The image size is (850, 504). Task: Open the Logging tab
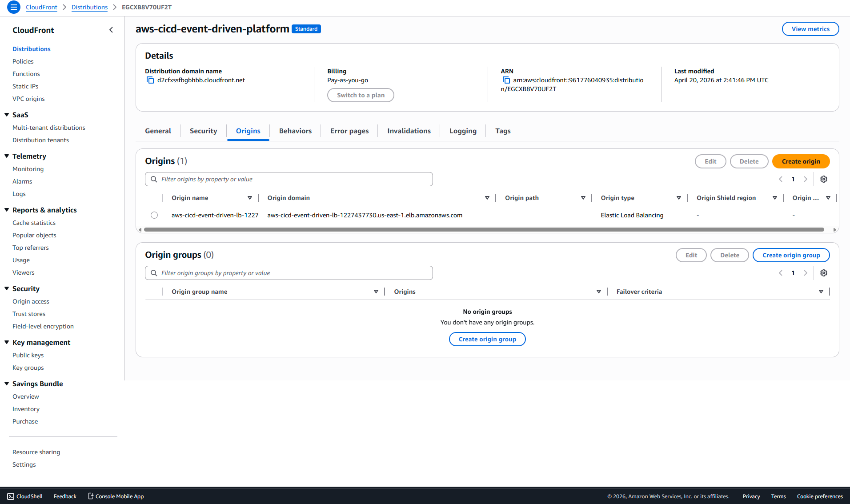tap(463, 131)
